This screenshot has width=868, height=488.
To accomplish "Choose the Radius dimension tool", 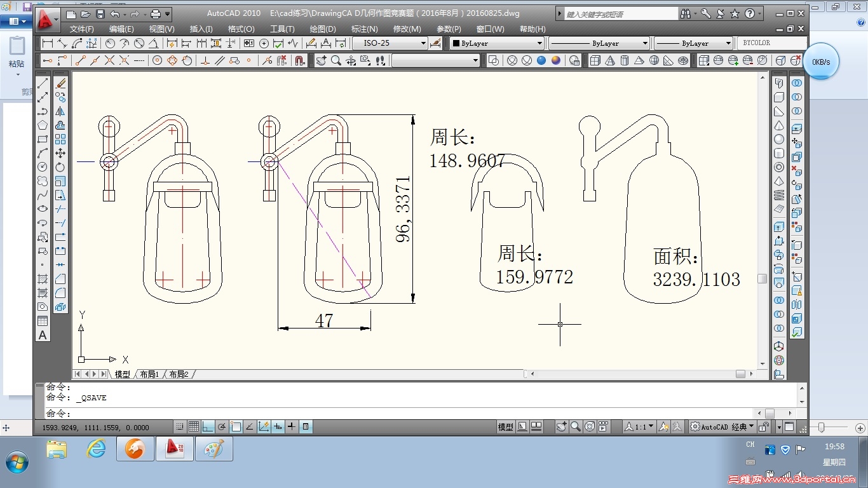I will point(110,43).
